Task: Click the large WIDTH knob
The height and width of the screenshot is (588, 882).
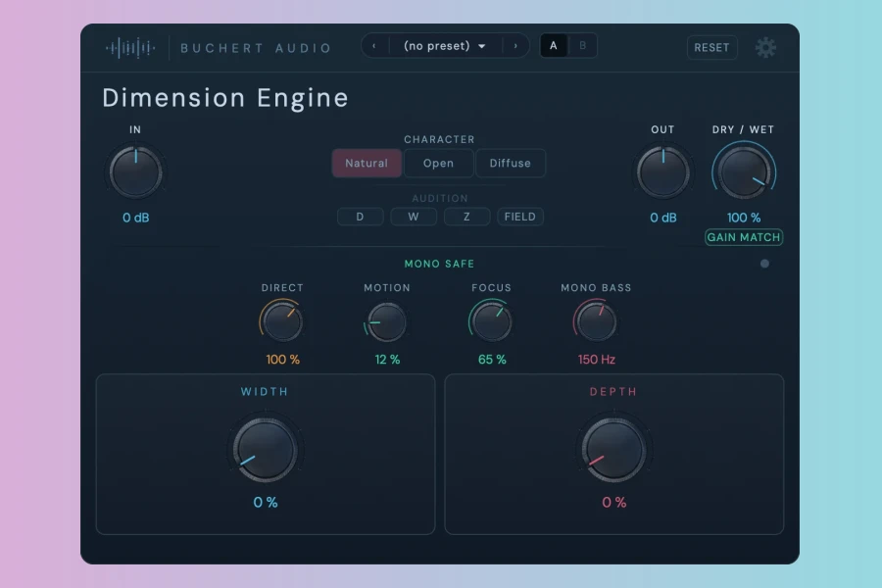Action: 265,450
